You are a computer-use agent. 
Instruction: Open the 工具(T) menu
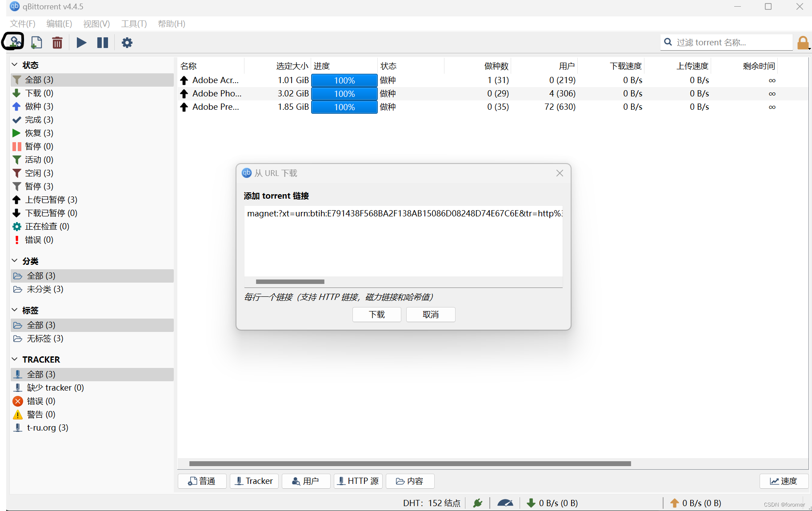coord(133,24)
